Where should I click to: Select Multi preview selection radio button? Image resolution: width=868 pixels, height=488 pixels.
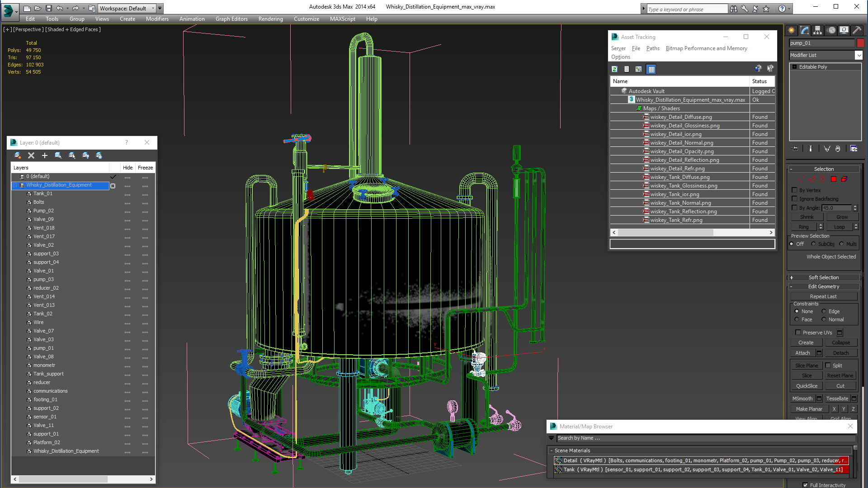[x=842, y=244]
